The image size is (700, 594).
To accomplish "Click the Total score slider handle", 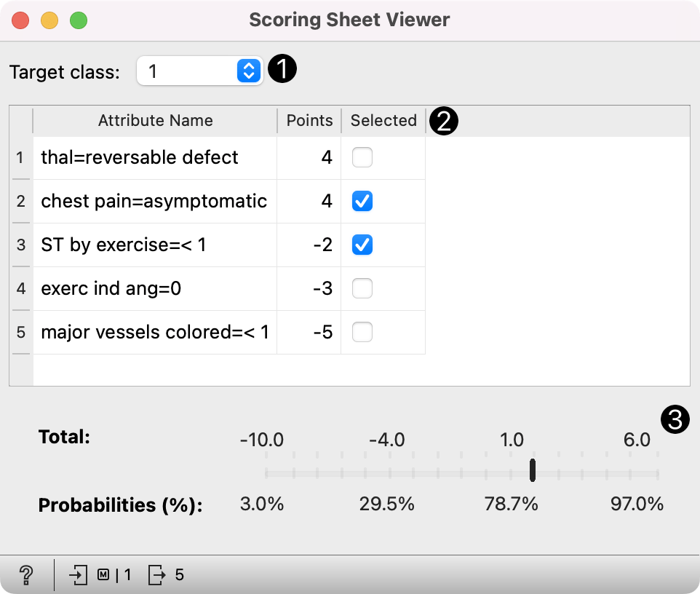I will coord(533,470).
